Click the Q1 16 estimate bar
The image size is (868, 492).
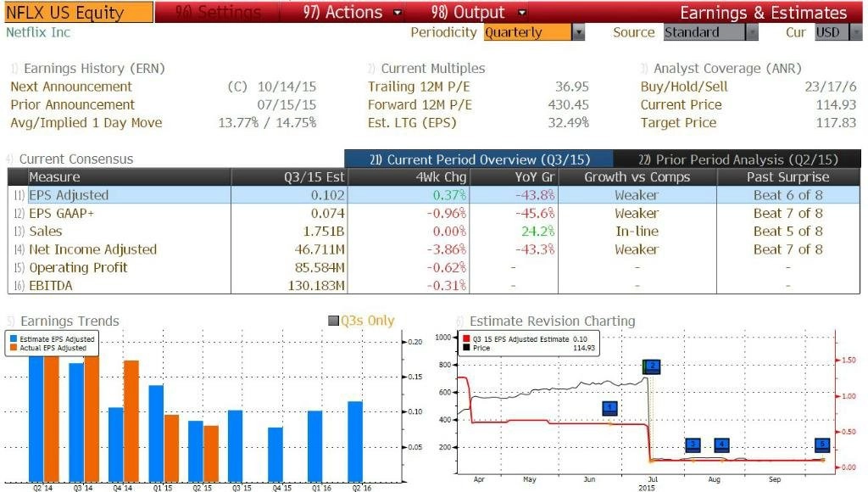315,446
